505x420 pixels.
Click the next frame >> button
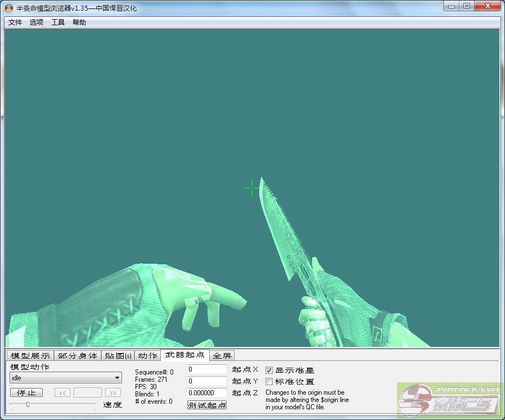pos(113,393)
